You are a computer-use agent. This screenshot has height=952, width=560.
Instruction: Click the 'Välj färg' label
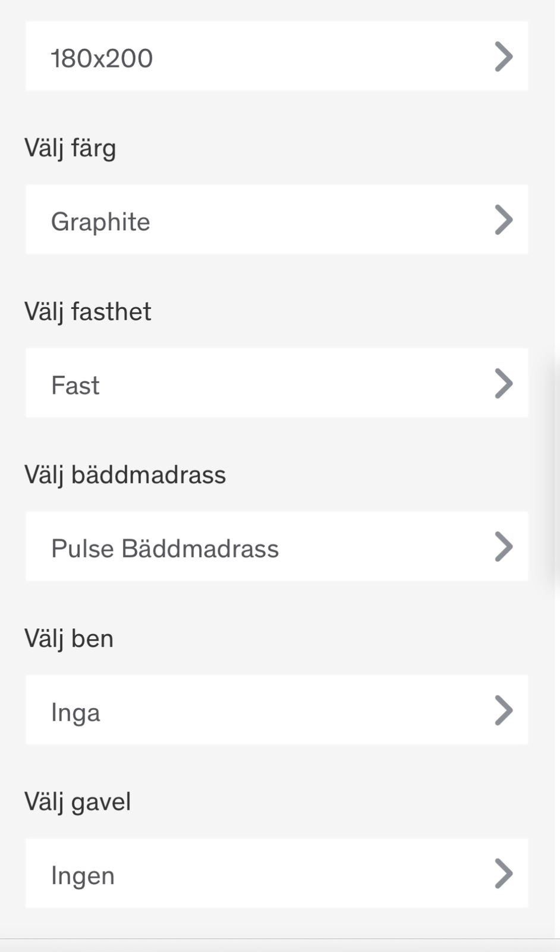[70, 148]
